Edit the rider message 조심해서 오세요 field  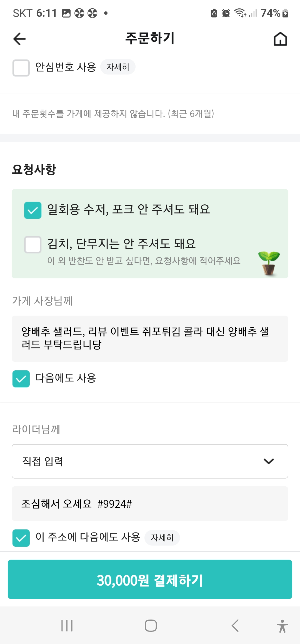(x=150, y=504)
